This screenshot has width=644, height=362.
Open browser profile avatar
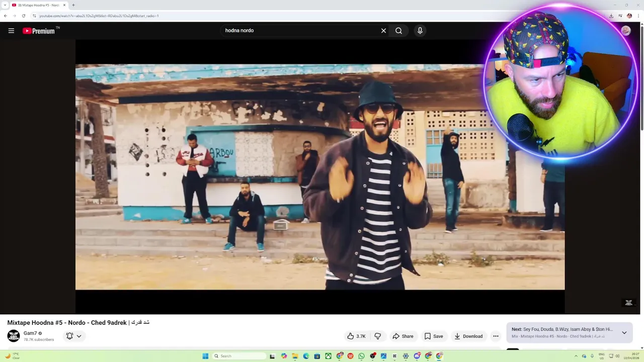pyautogui.click(x=629, y=16)
